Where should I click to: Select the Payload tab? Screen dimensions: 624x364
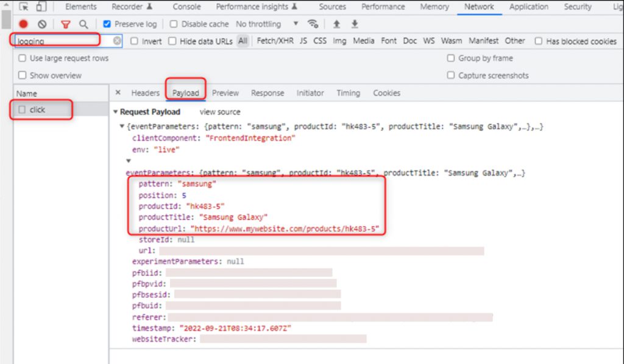[185, 93]
